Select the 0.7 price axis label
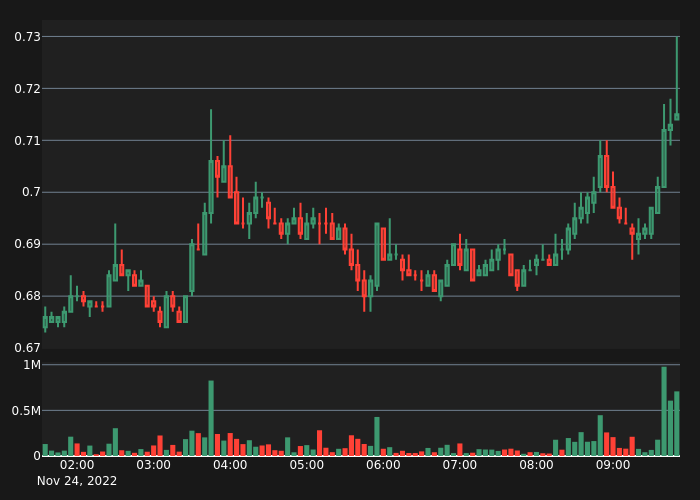 coord(31,192)
